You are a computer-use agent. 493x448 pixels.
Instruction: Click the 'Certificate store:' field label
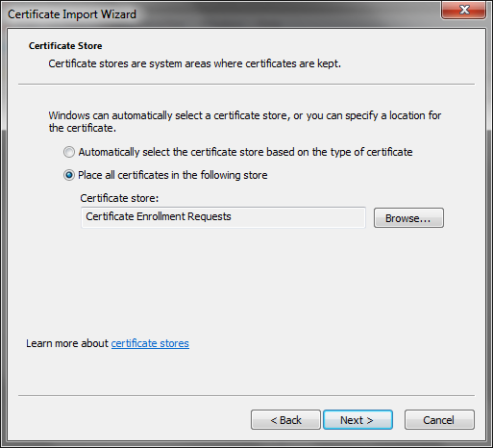119,198
